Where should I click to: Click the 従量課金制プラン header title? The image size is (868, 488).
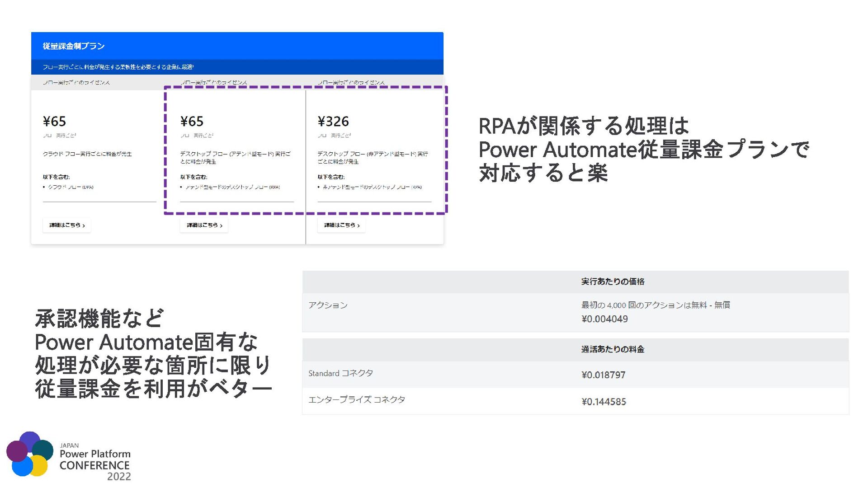click(74, 46)
